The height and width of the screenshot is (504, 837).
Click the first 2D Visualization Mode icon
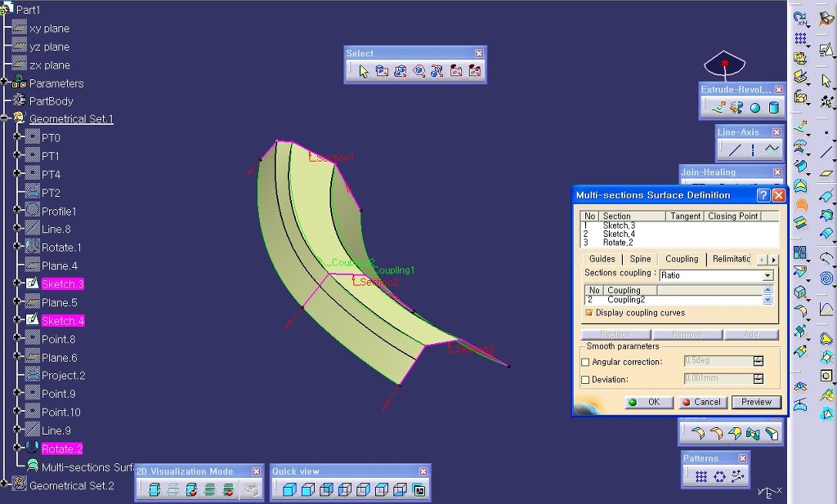click(154, 490)
